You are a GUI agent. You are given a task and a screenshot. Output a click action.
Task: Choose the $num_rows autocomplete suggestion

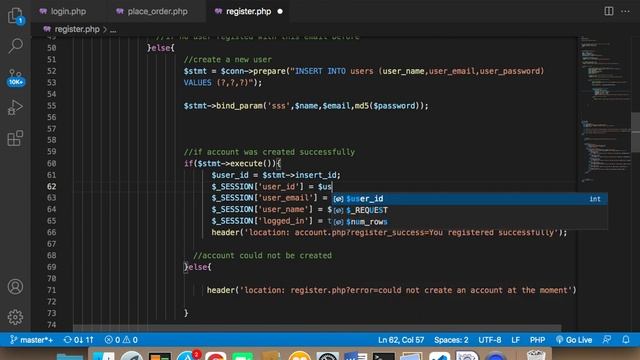click(x=469, y=222)
